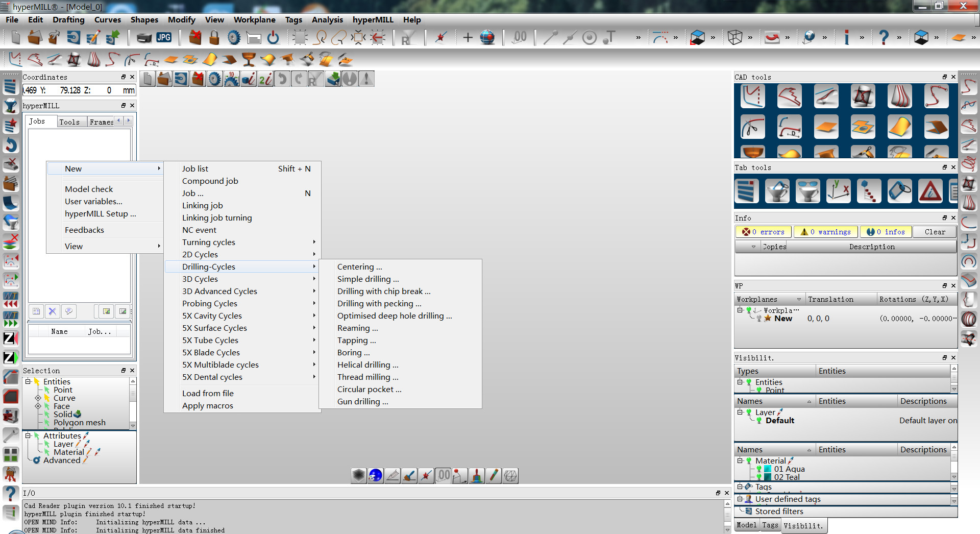Toggle the bulb of the New workplane
980x534 pixels.
pyautogui.click(x=759, y=318)
